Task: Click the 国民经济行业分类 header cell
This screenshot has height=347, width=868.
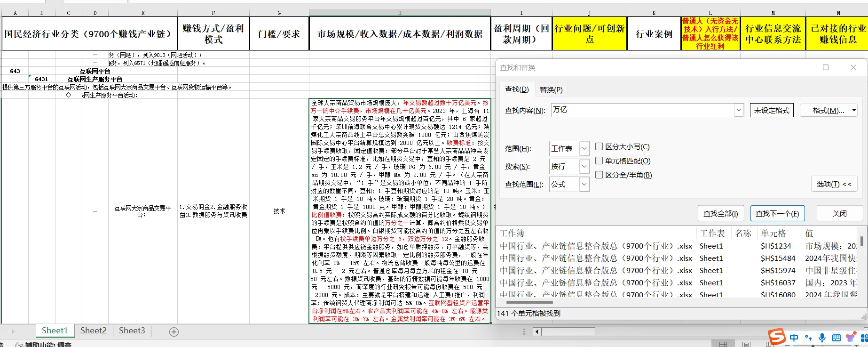Action: coord(89,33)
